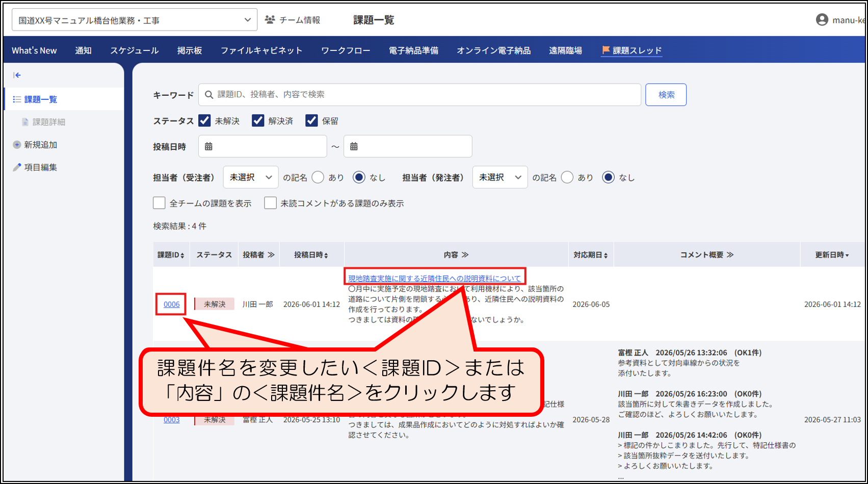Image resolution: width=868 pixels, height=484 pixels.
Task: Toggle the 未解決 status checkbox
Action: coord(204,121)
